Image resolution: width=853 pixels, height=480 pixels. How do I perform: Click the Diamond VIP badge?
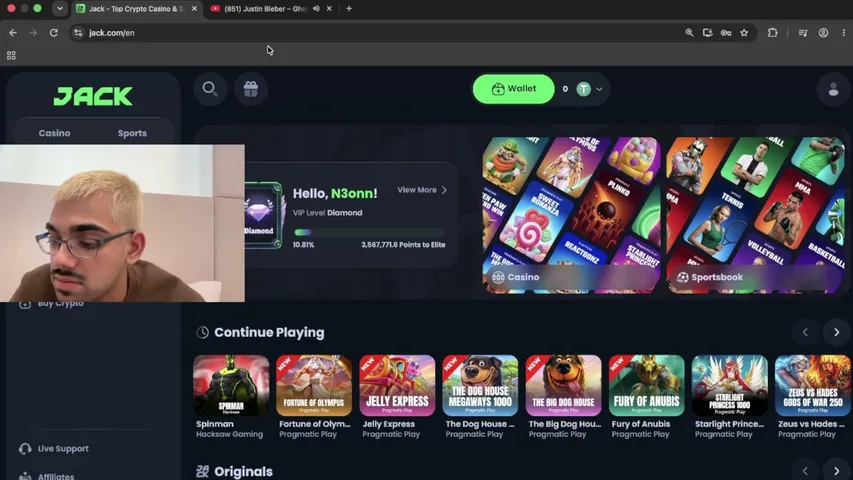[x=264, y=215]
